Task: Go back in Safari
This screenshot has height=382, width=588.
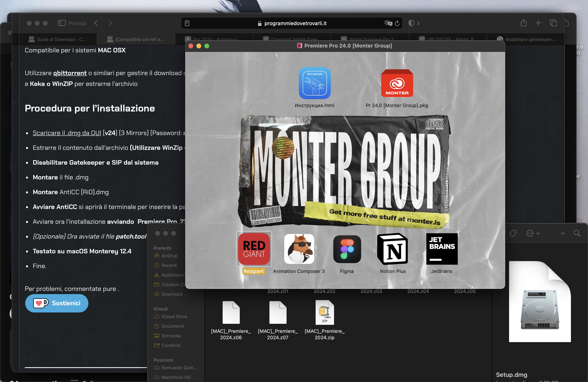Action: coord(96,23)
